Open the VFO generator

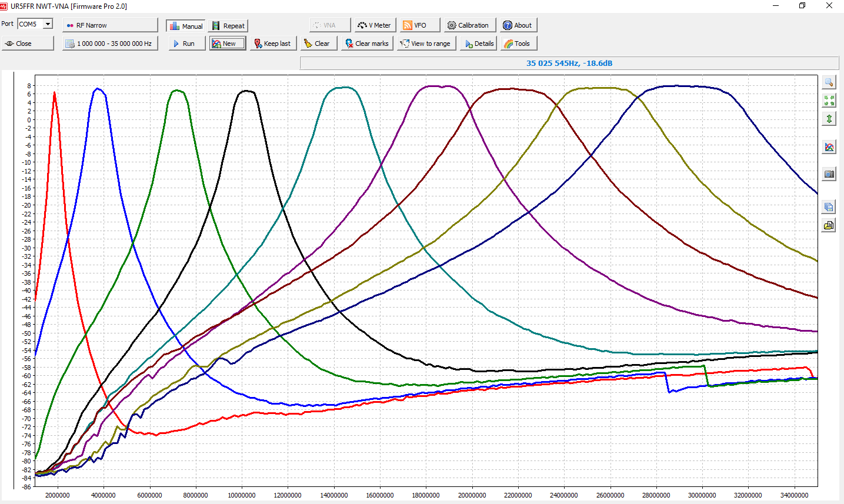click(x=420, y=25)
